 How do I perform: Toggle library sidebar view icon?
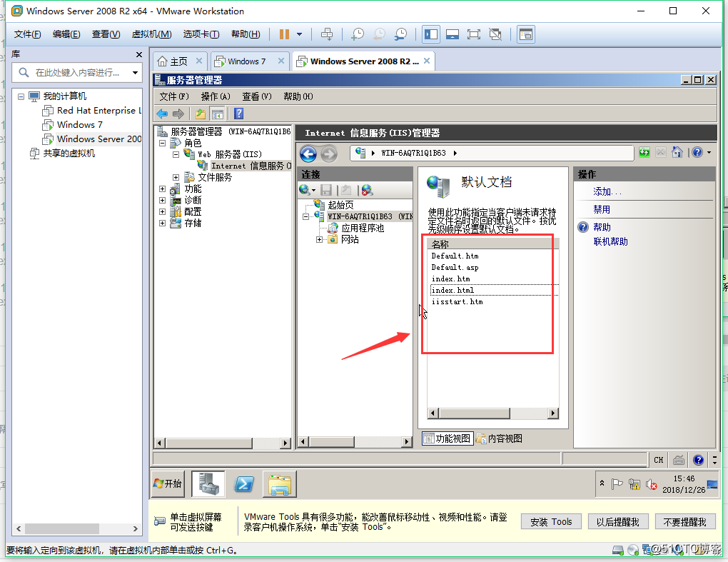pos(431,34)
